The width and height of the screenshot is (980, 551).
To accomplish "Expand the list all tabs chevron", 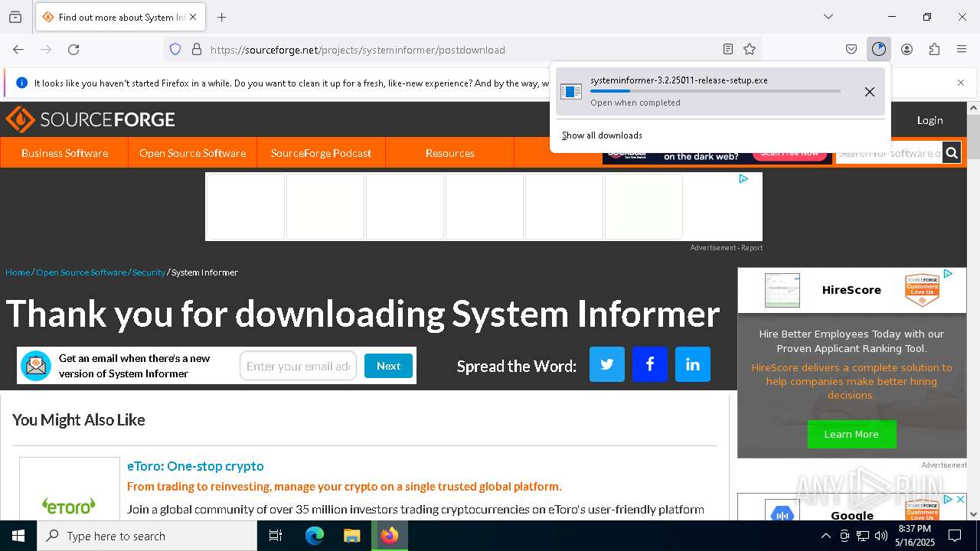I will pos(828,17).
